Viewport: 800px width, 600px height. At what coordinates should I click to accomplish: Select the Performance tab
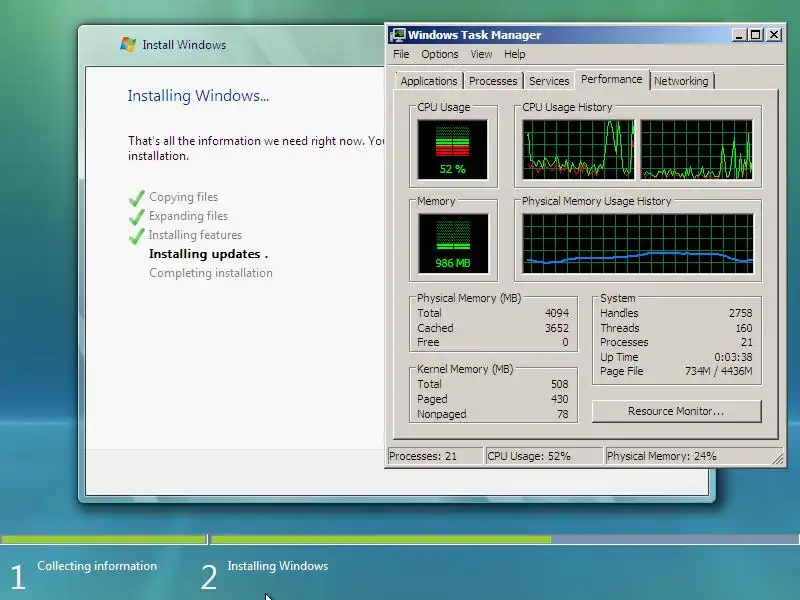[611, 80]
